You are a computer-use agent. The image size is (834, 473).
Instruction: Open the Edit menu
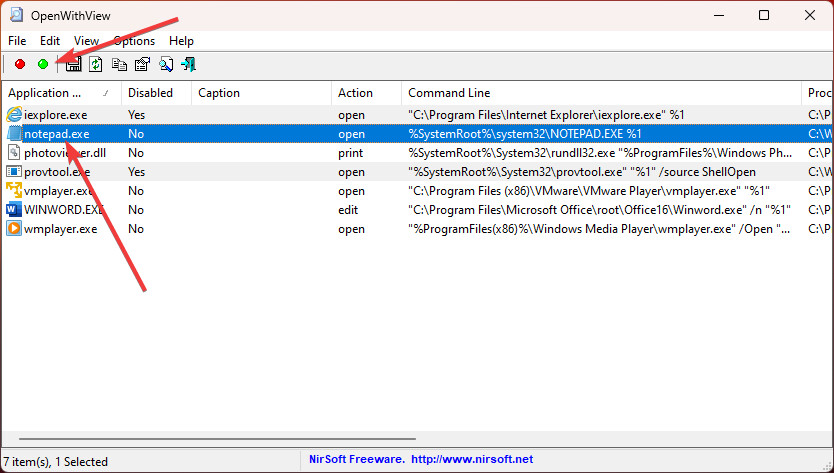tap(50, 41)
